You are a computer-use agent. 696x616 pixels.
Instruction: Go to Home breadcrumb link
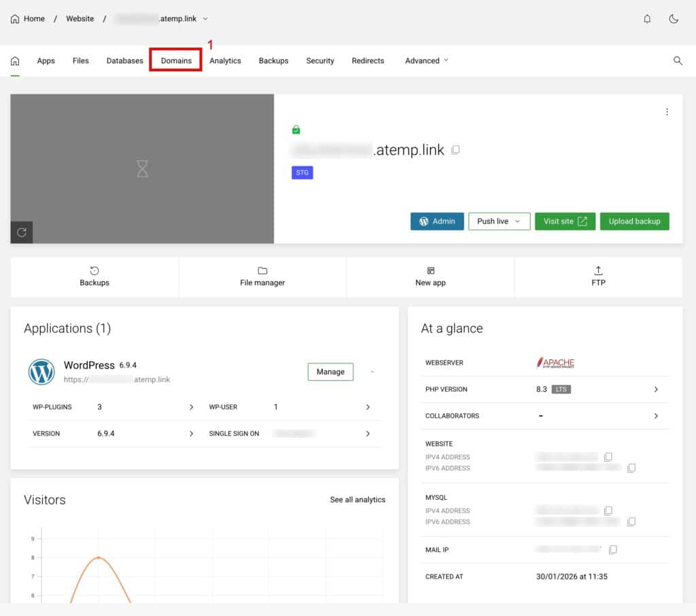tap(34, 18)
